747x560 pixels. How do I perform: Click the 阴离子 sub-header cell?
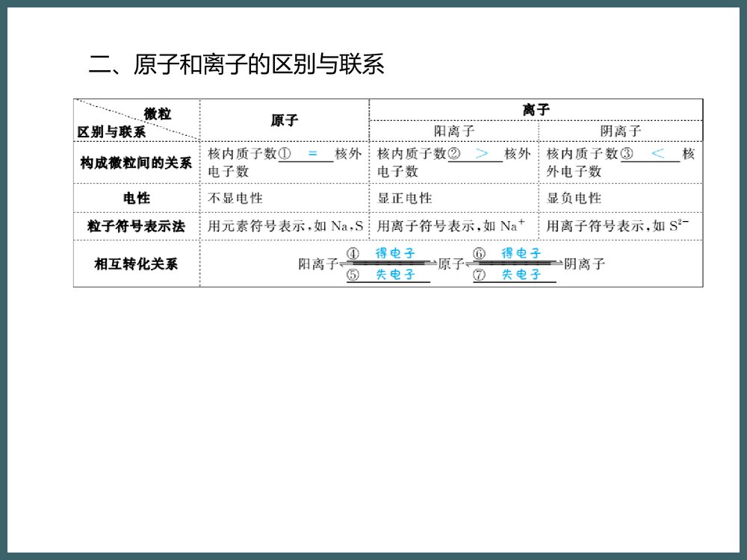tap(620, 130)
